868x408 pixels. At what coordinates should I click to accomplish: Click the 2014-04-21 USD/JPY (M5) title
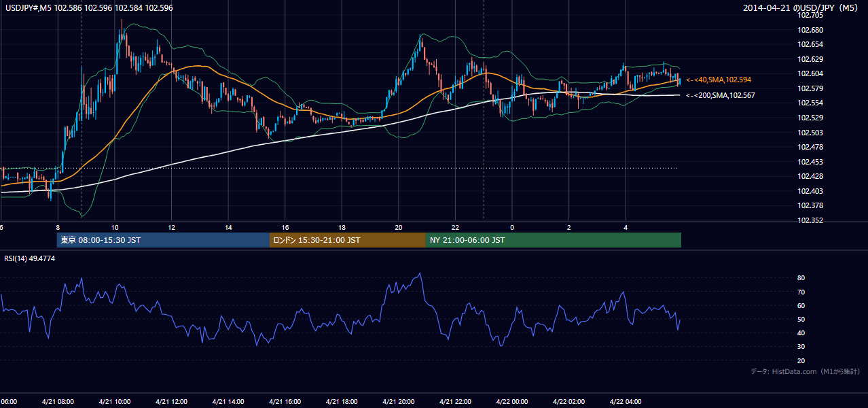(x=801, y=8)
